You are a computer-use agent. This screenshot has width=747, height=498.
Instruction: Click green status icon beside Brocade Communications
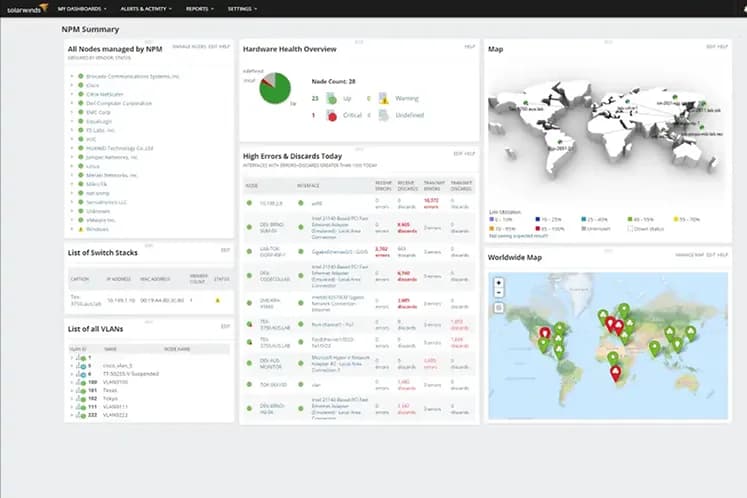[81, 76]
